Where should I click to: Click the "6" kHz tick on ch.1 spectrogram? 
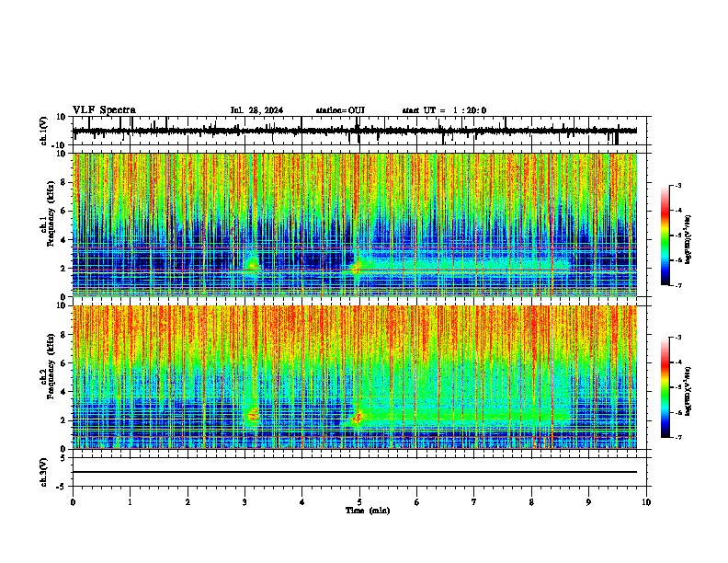pos(63,211)
